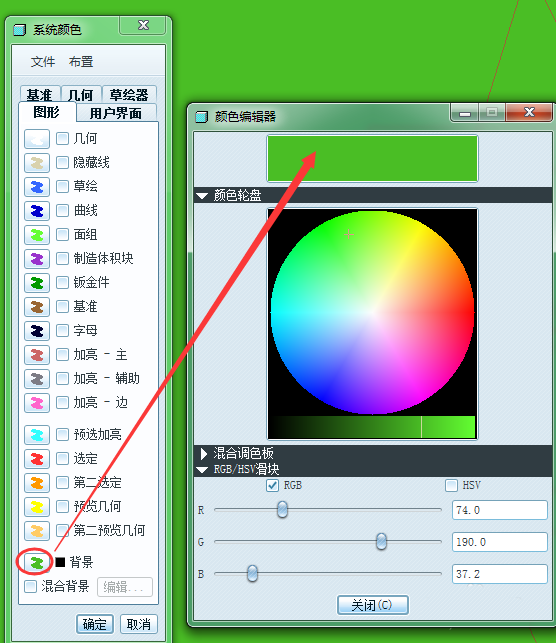Toggle the 草绘 checkbox
The height and width of the screenshot is (643, 556).
(62, 187)
